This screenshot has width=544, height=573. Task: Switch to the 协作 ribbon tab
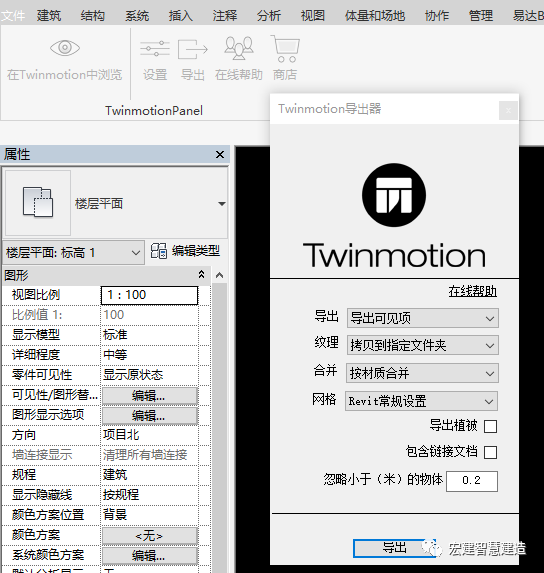(x=437, y=16)
